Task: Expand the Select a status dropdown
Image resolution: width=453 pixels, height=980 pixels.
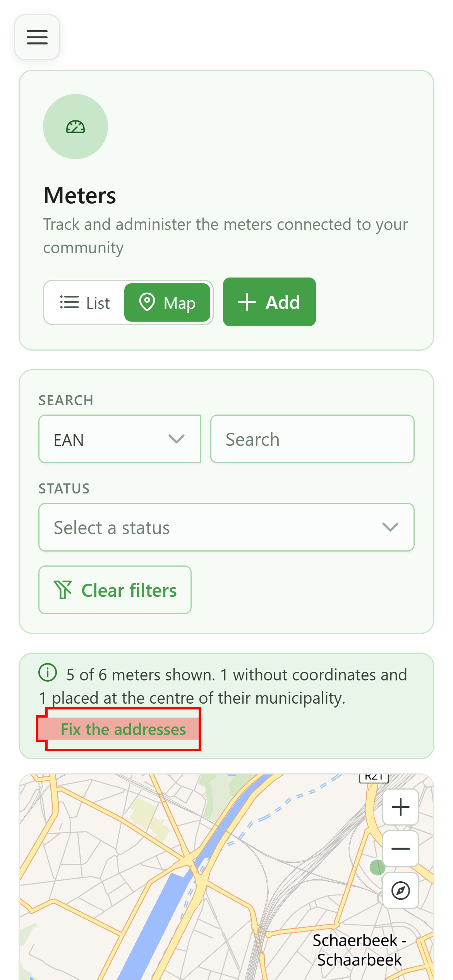Action: [x=226, y=527]
